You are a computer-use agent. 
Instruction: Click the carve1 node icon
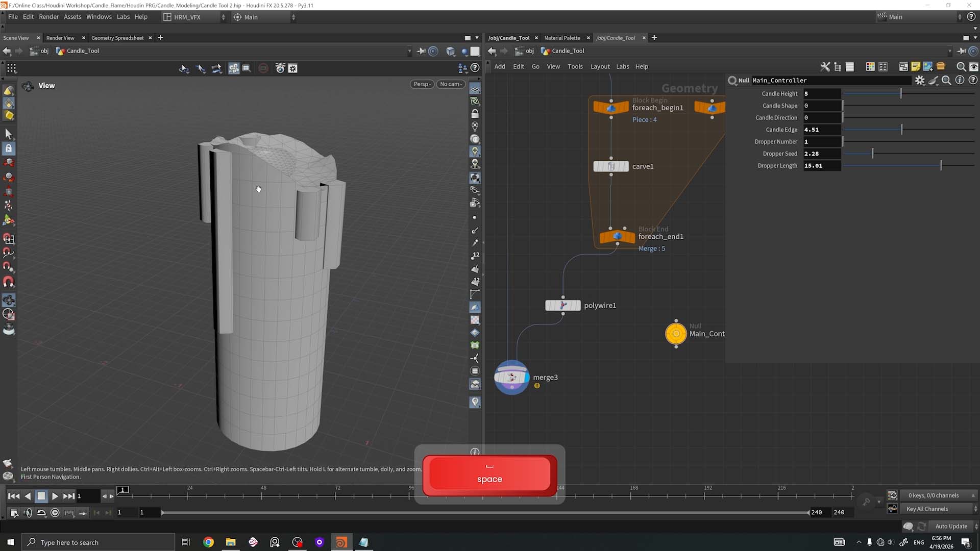click(611, 166)
